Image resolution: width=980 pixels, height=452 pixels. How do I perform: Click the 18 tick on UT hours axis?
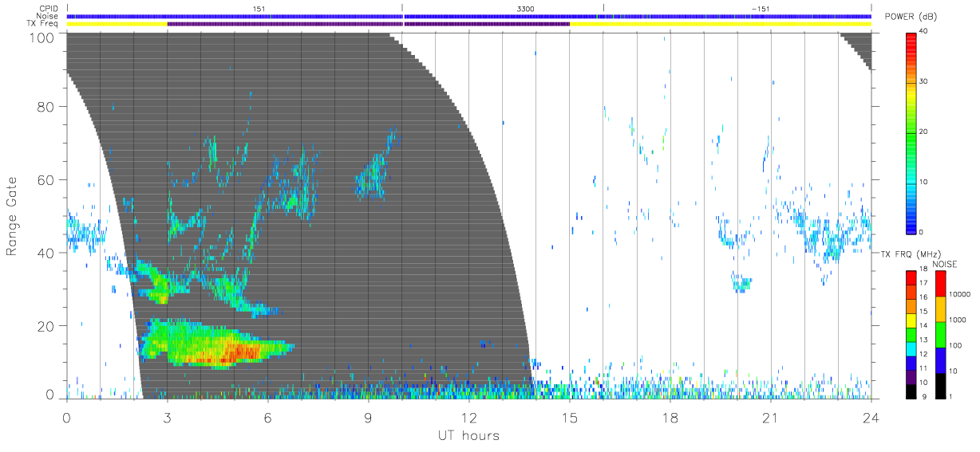click(670, 417)
